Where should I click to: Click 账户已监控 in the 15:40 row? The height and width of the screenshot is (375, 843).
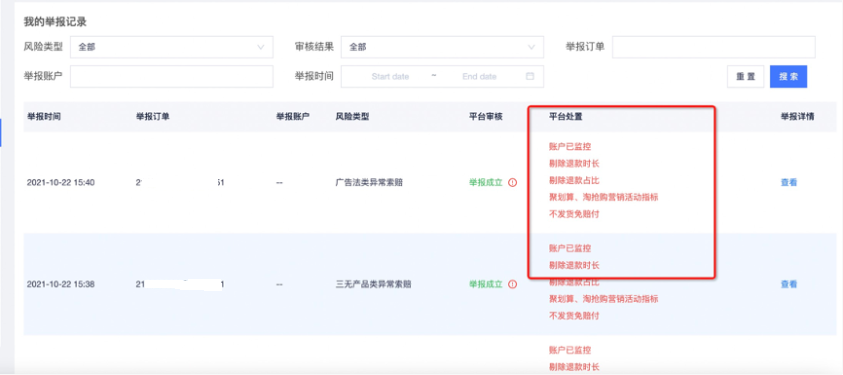click(x=570, y=146)
